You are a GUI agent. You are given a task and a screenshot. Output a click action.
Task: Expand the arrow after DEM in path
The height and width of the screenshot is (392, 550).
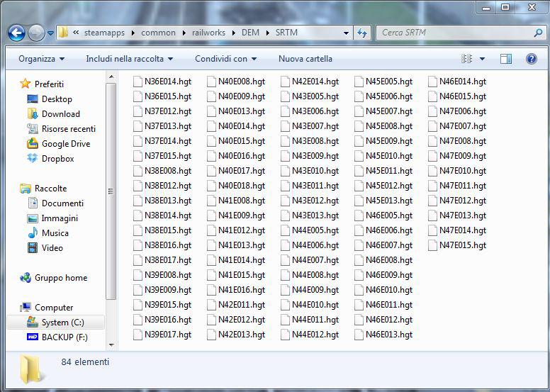[268, 33]
